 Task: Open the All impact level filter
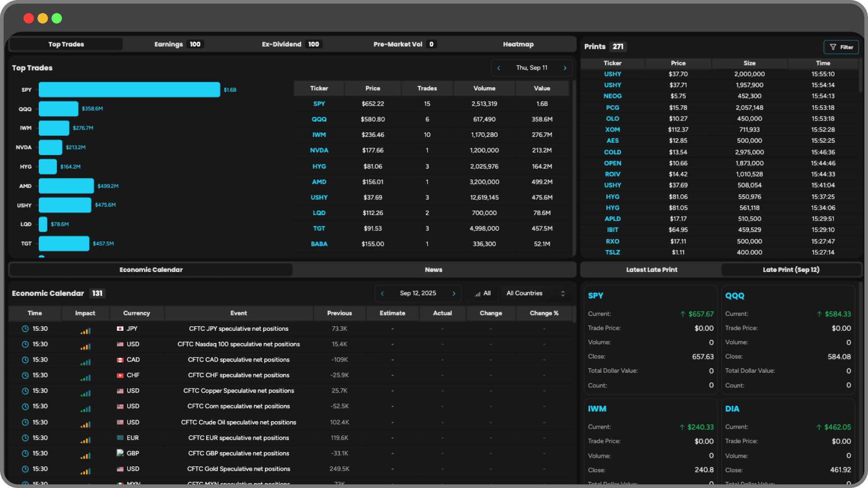coord(482,293)
